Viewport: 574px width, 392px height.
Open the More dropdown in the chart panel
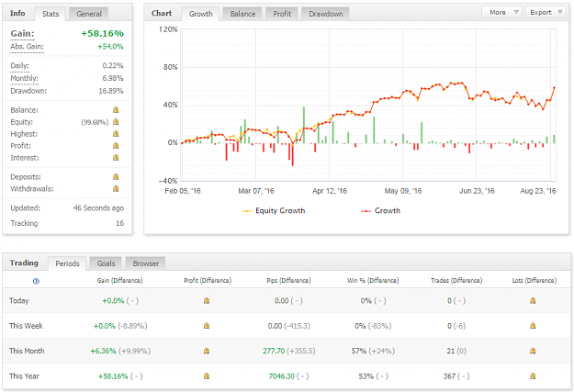(502, 13)
